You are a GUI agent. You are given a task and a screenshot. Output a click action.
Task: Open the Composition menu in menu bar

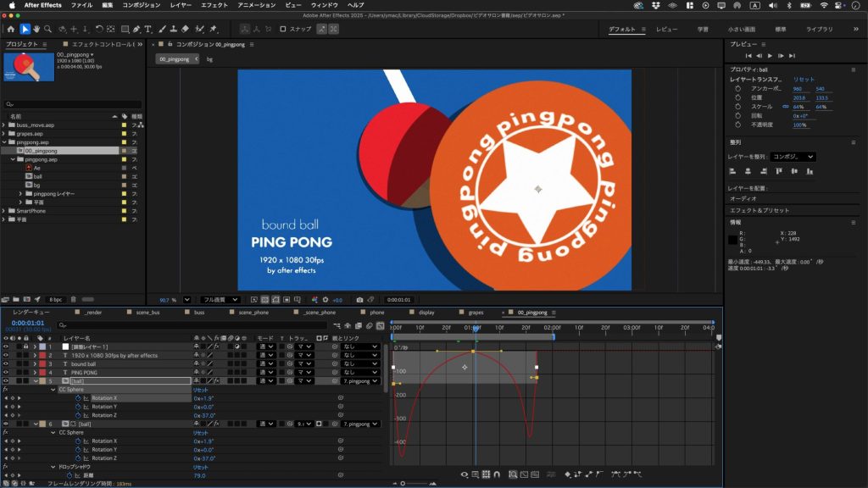(x=141, y=5)
